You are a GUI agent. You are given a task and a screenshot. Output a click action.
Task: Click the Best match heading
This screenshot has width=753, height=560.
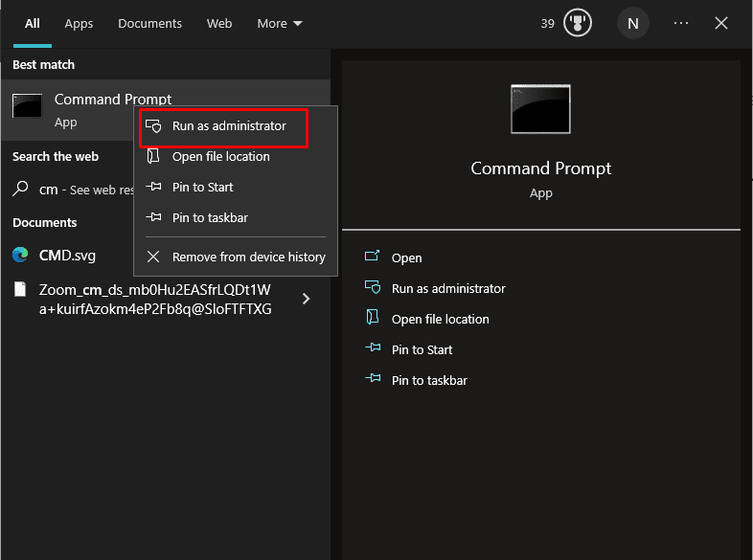coord(44,65)
